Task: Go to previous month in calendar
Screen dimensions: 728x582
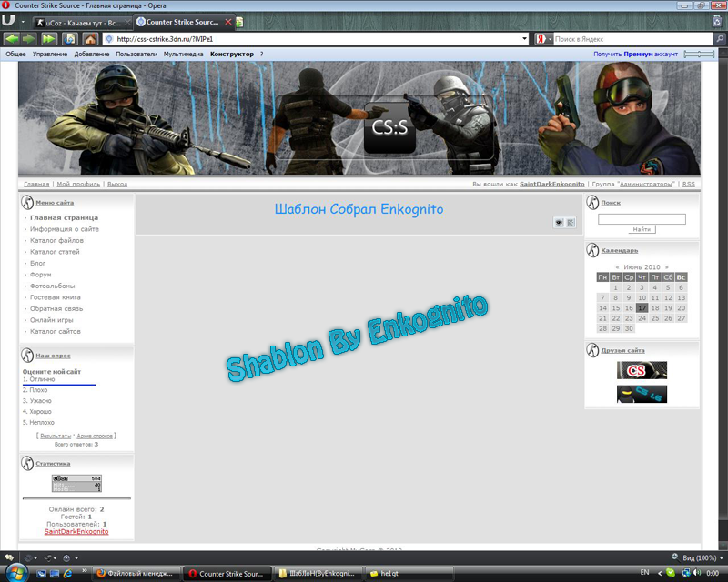Action: (617, 267)
